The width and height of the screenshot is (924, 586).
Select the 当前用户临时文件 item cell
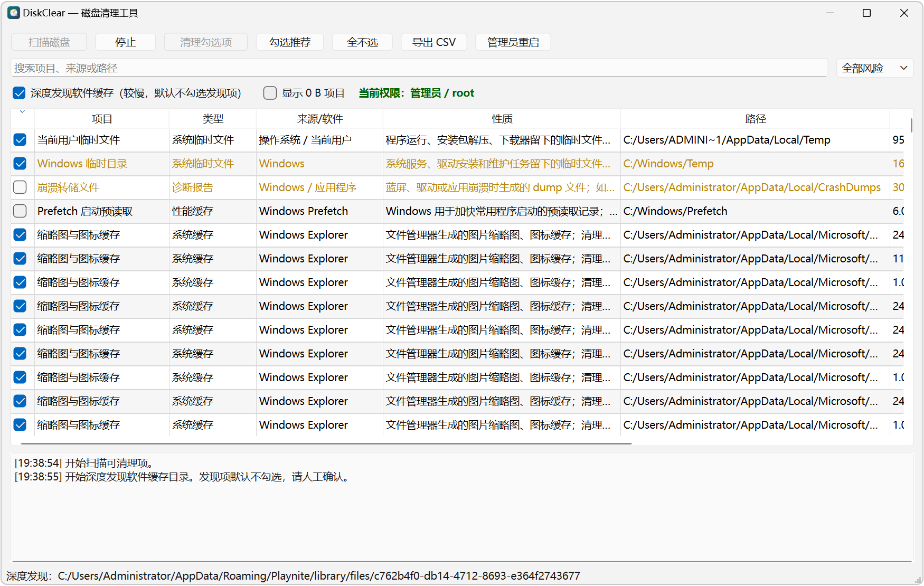tap(102, 140)
